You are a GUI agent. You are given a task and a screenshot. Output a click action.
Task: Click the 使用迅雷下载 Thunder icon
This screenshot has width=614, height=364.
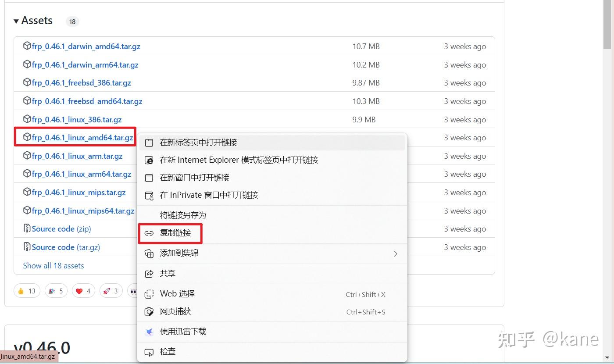click(149, 332)
